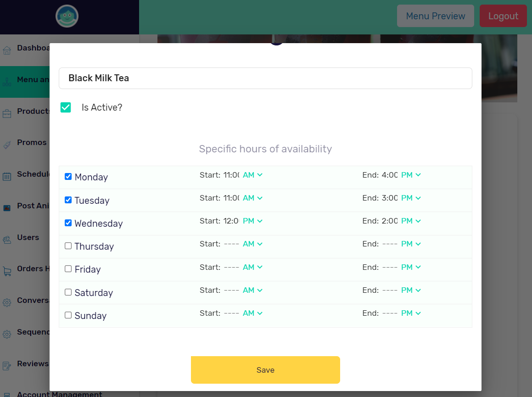
Task: Enable the Thursday availability checkbox
Action: [68, 246]
